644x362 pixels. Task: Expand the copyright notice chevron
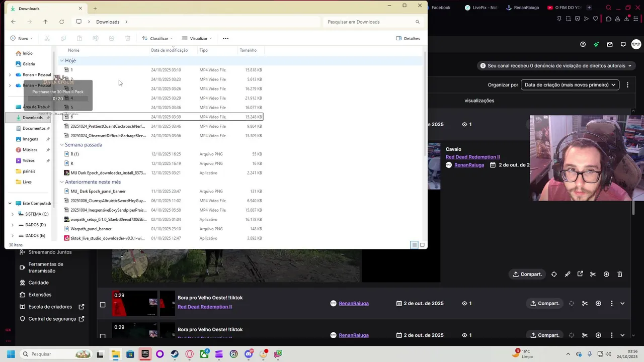(x=629, y=66)
